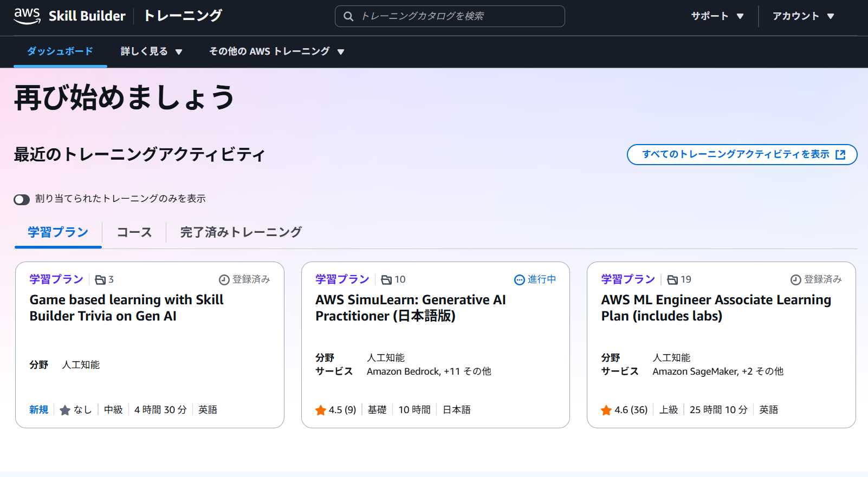Expand the 詳しく見る dropdown menu

tap(151, 51)
